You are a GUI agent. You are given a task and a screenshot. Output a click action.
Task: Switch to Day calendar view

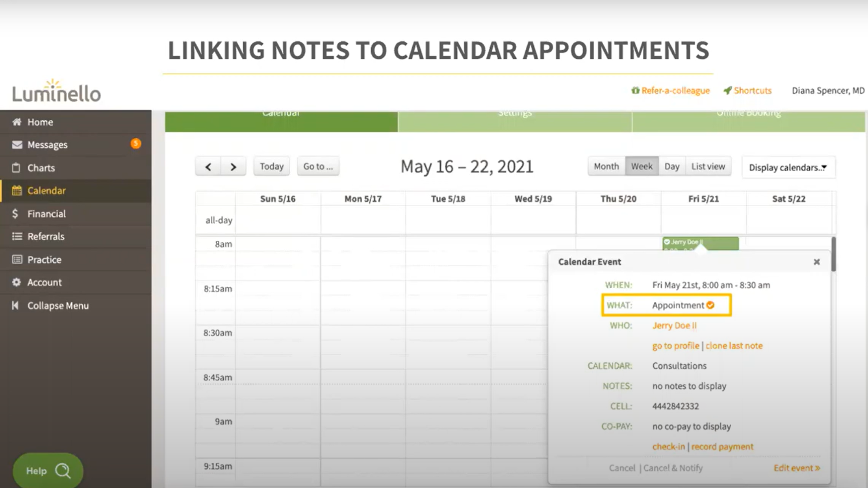point(671,166)
